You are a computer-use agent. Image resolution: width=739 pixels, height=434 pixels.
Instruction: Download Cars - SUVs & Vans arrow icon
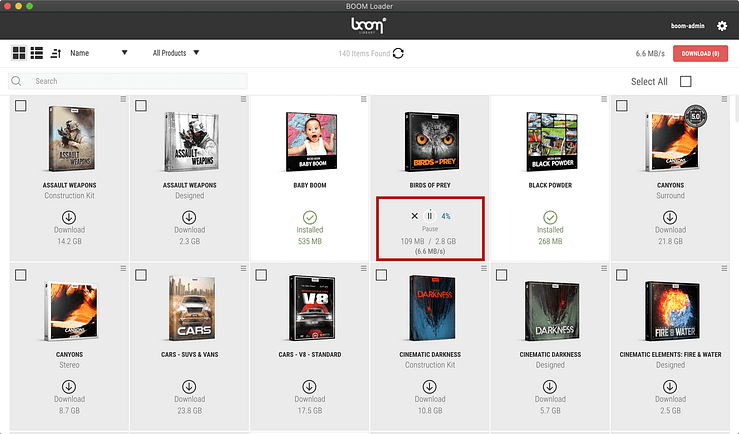tap(189, 386)
